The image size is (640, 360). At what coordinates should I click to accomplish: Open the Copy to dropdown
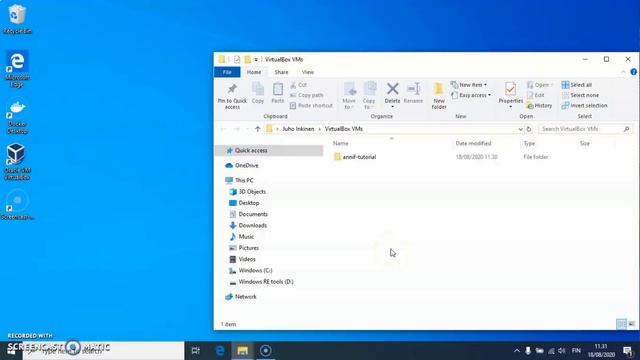tap(369, 96)
